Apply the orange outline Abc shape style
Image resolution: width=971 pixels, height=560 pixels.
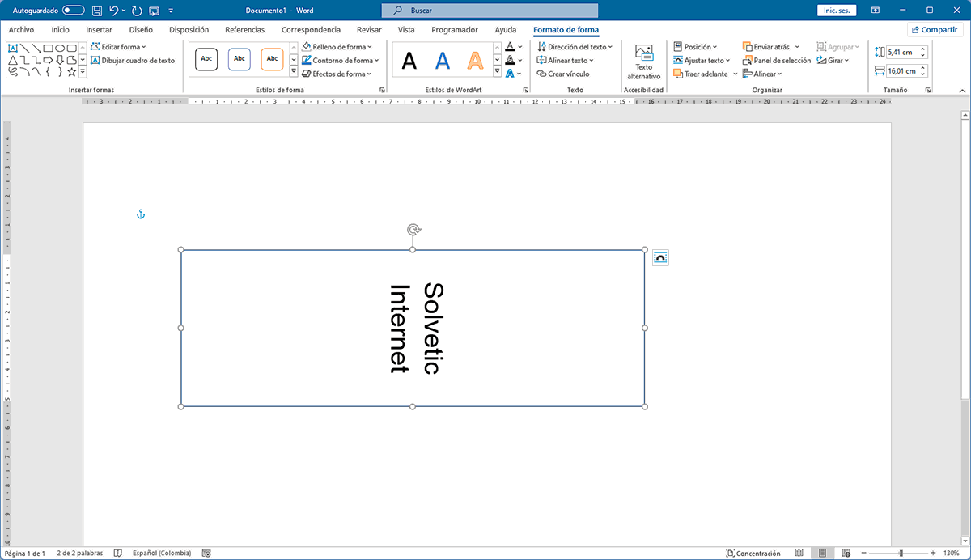pyautogui.click(x=273, y=59)
